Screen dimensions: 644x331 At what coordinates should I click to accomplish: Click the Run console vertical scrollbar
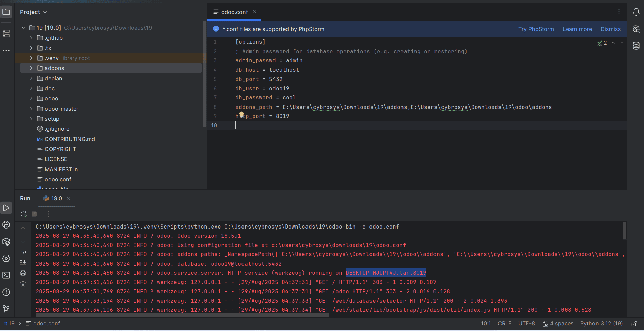tap(624, 231)
